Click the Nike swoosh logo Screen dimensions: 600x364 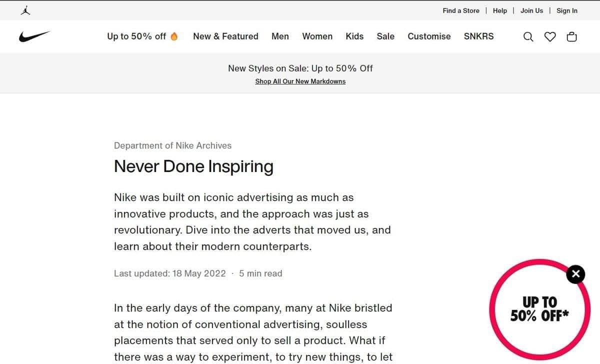pos(34,36)
